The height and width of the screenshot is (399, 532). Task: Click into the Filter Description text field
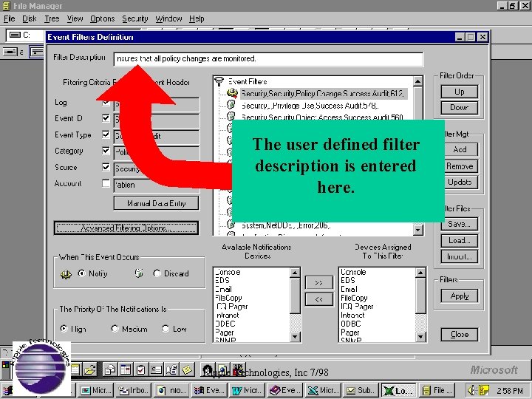tap(268, 59)
